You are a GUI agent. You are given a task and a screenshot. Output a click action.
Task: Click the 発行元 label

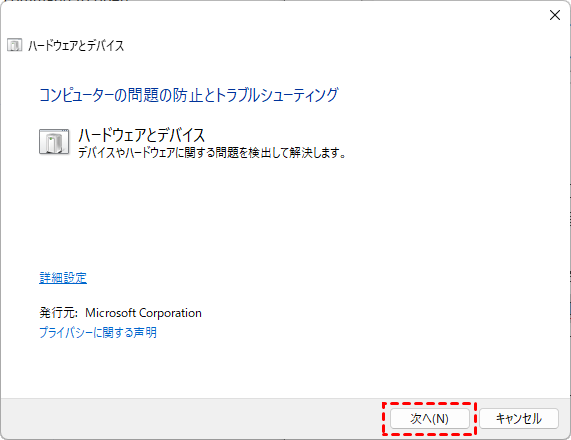pos(58,313)
